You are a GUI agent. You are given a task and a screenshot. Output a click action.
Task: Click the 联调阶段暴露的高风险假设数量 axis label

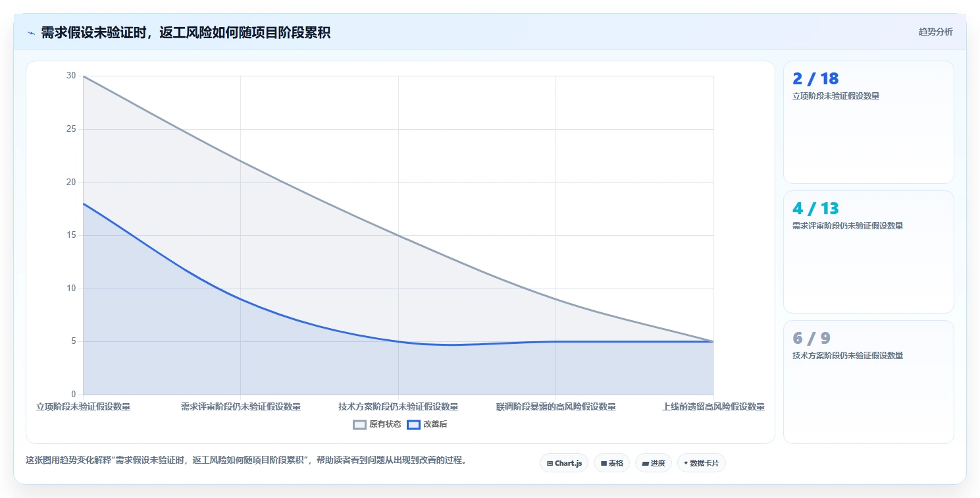click(555, 407)
